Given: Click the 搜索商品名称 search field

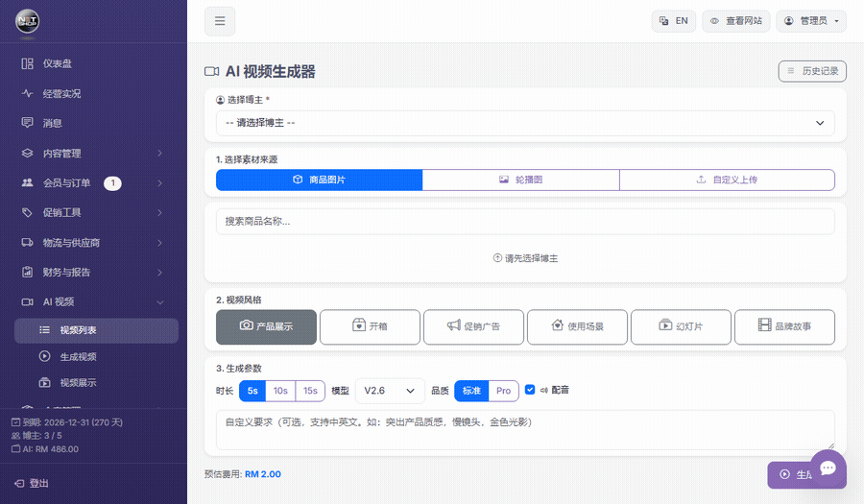Looking at the screenshot, I should (525, 222).
